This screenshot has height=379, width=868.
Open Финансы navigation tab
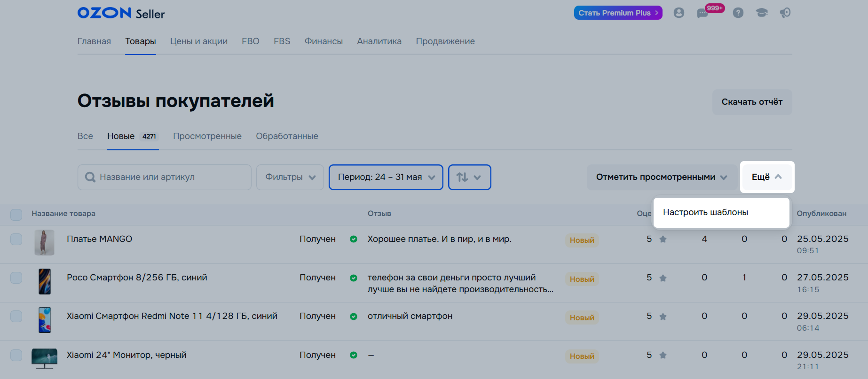pyautogui.click(x=324, y=41)
